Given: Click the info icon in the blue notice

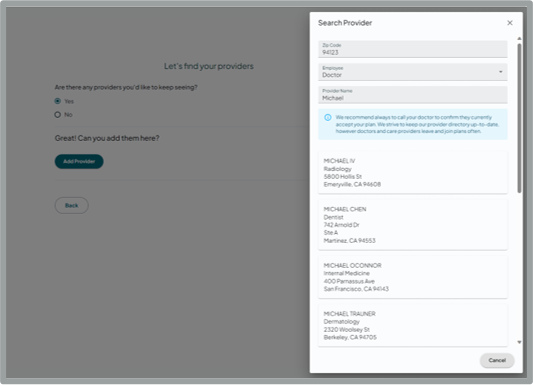Looking at the screenshot, I should [x=328, y=118].
